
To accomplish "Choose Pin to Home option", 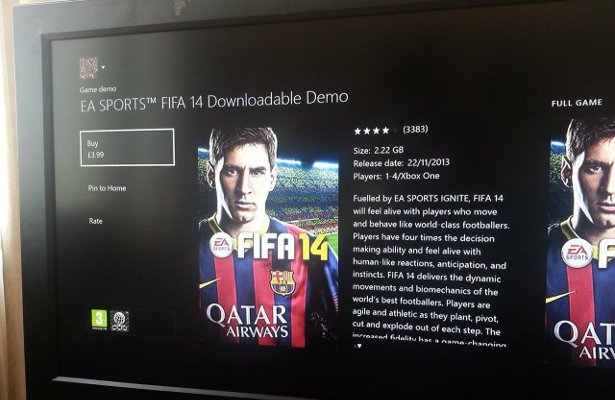I will (107, 188).
